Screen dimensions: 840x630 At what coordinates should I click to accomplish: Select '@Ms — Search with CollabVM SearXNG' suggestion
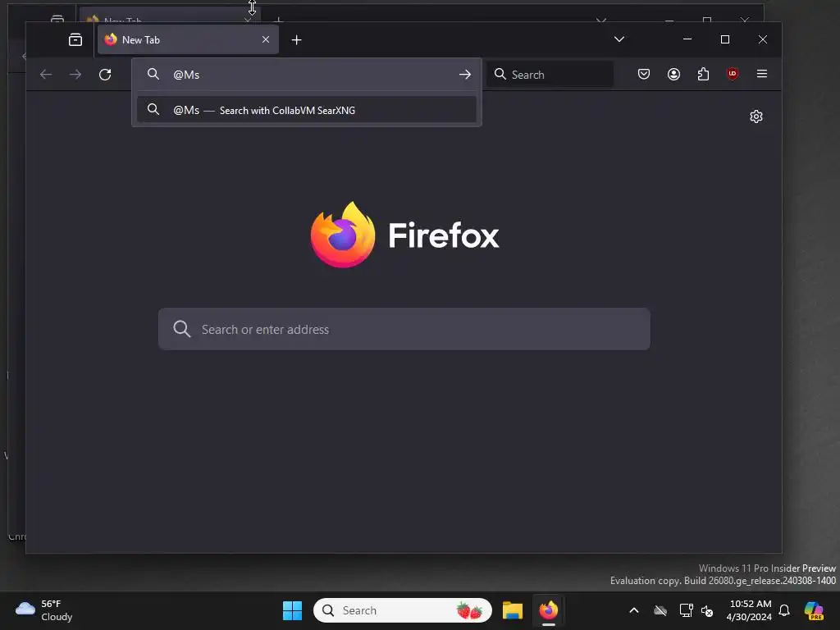pyautogui.click(x=307, y=110)
